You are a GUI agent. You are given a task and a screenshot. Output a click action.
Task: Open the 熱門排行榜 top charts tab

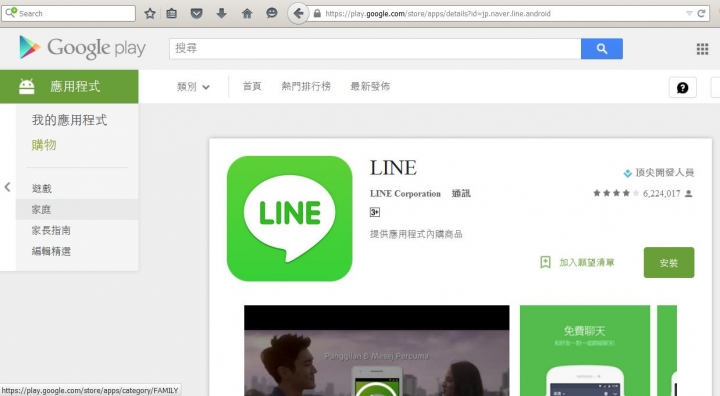306,86
